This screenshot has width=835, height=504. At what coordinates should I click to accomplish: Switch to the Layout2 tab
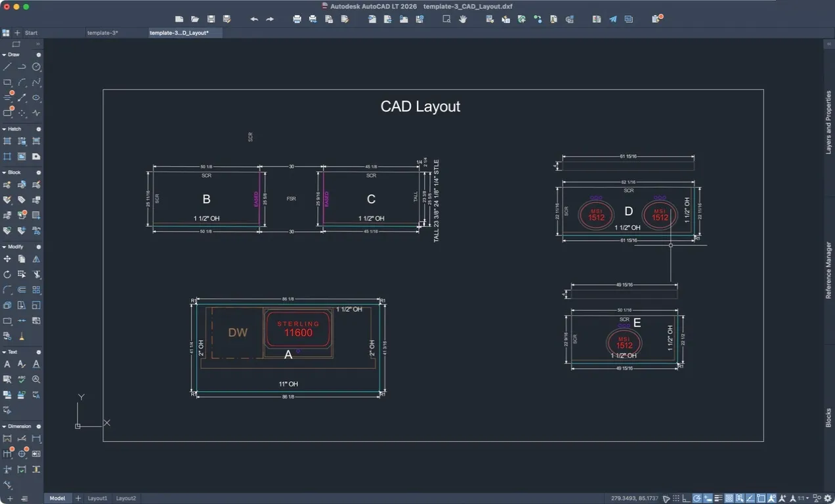[126, 499]
